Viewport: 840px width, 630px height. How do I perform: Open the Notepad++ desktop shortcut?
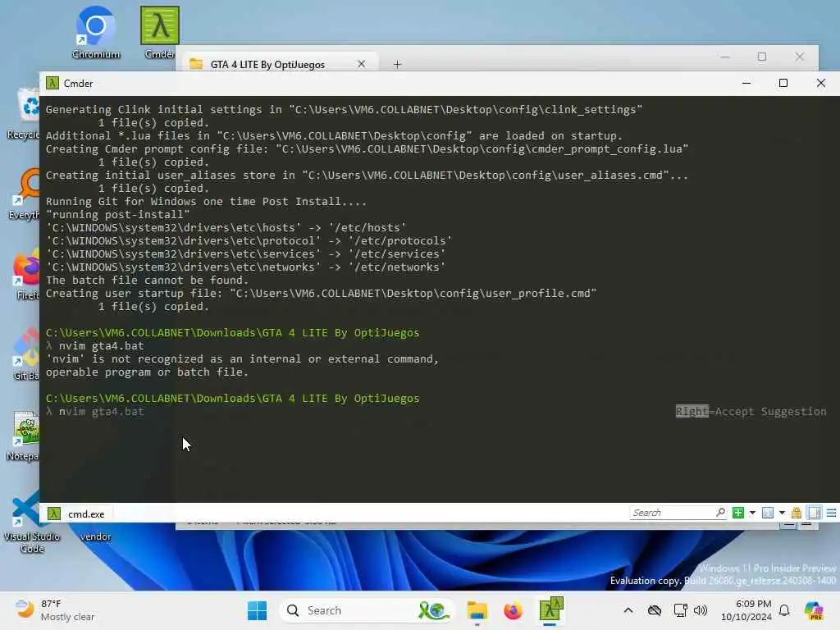24,436
